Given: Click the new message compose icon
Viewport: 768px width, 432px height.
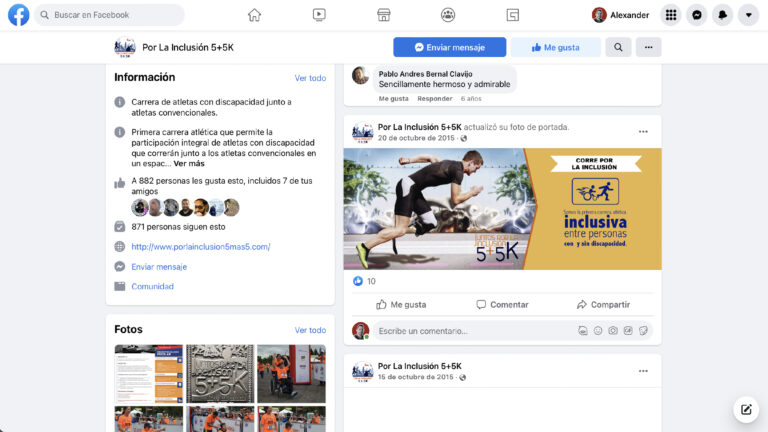Looking at the screenshot, I should coord(745,409).
